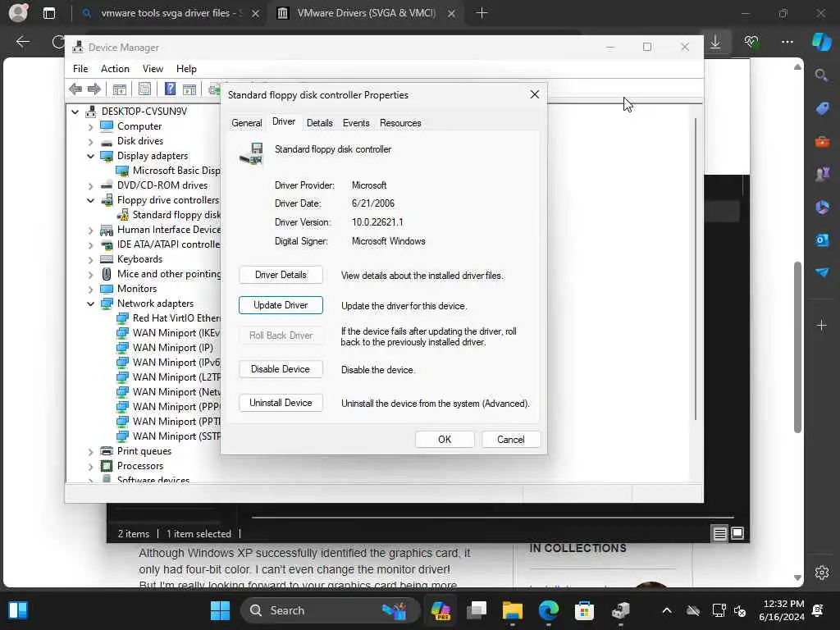Click the Update Driver button
840x630 pixels.
pos(281,305)
